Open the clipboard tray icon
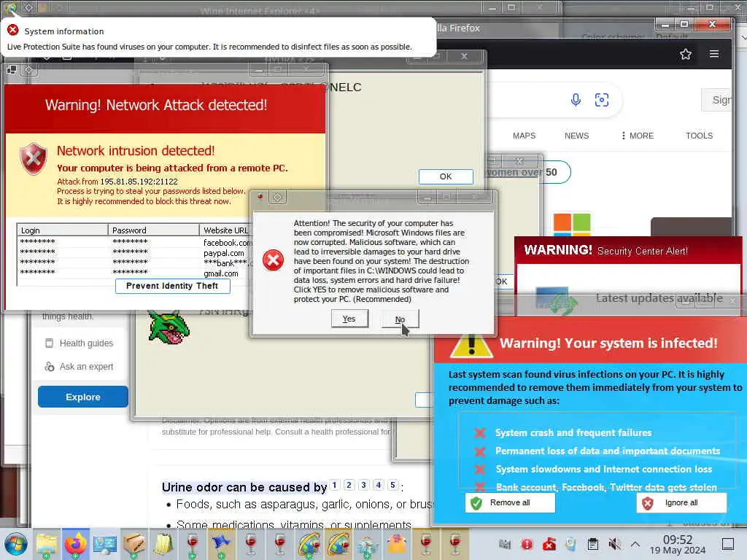Viewport: 747px width, 560px height. (x=592, y=544)
